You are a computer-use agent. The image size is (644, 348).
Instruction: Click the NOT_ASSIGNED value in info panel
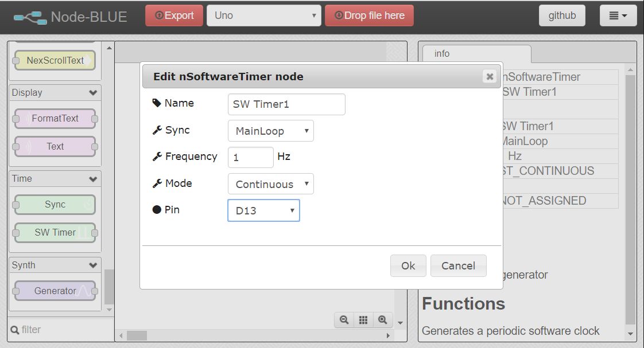coord(545,201)
